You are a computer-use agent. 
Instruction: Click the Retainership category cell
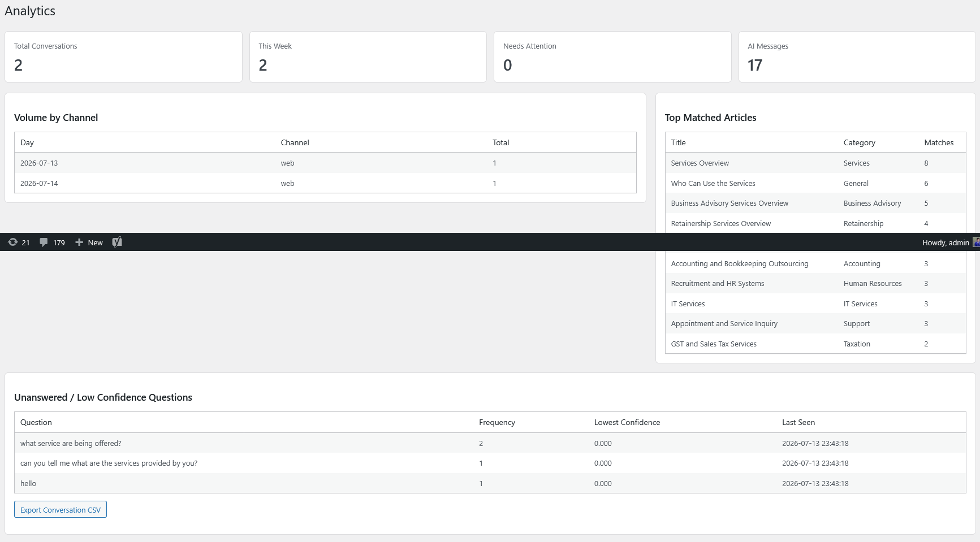click(x=863, y=223)
